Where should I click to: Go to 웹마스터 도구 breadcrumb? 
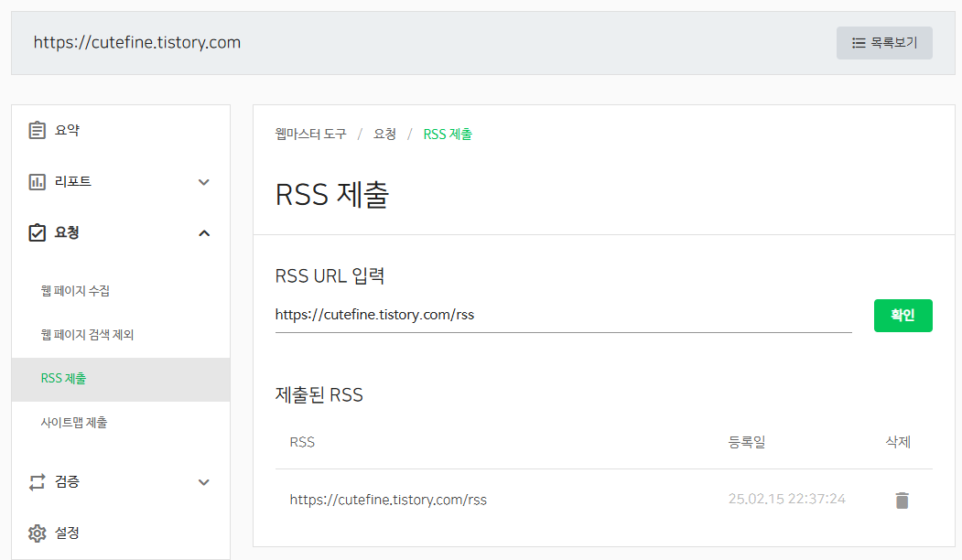tap(310, 134)
